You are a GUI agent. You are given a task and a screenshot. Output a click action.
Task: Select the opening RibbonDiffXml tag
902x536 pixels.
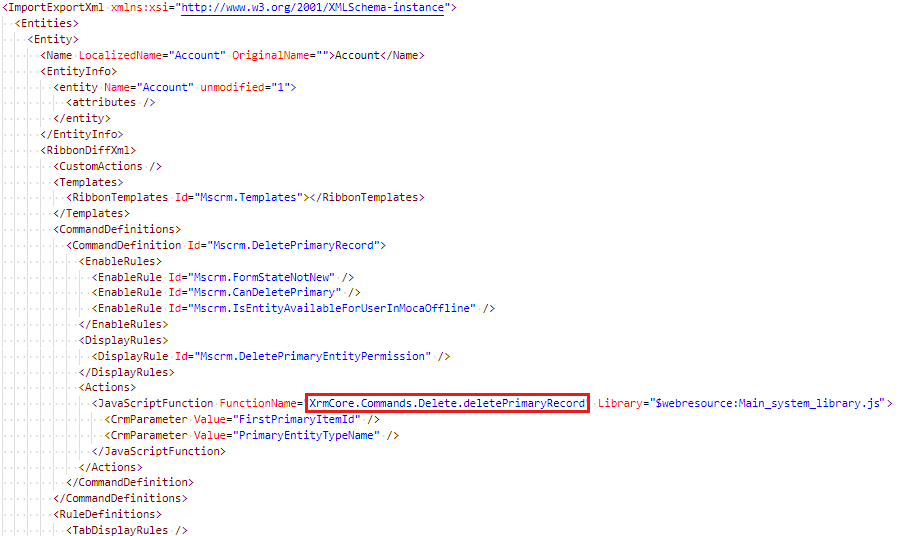click(x=88, y=151)
